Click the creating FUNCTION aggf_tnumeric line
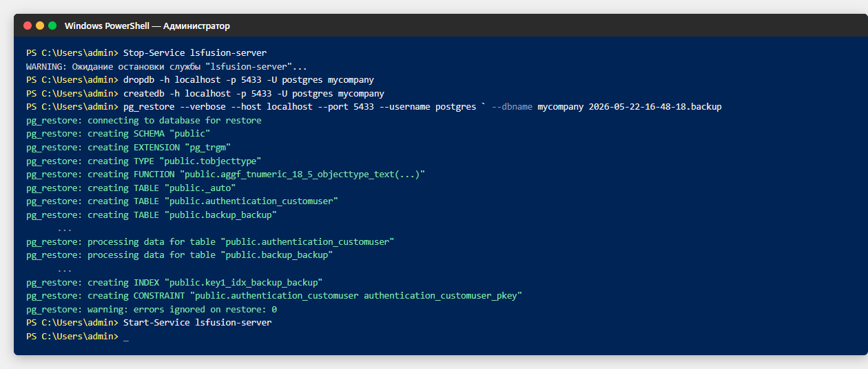Screen dimensions: 868x369 (x=226, y=174)
